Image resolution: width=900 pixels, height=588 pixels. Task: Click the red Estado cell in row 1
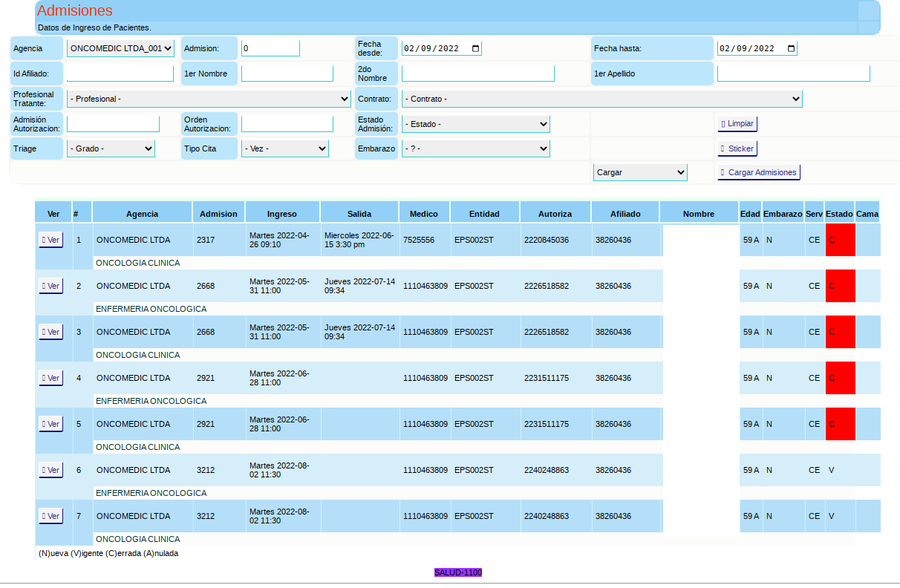pos(840,240)
